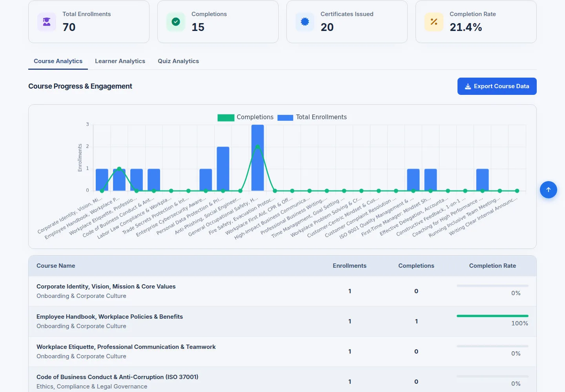
Task: Click the completions value 15
Action: 198,27
